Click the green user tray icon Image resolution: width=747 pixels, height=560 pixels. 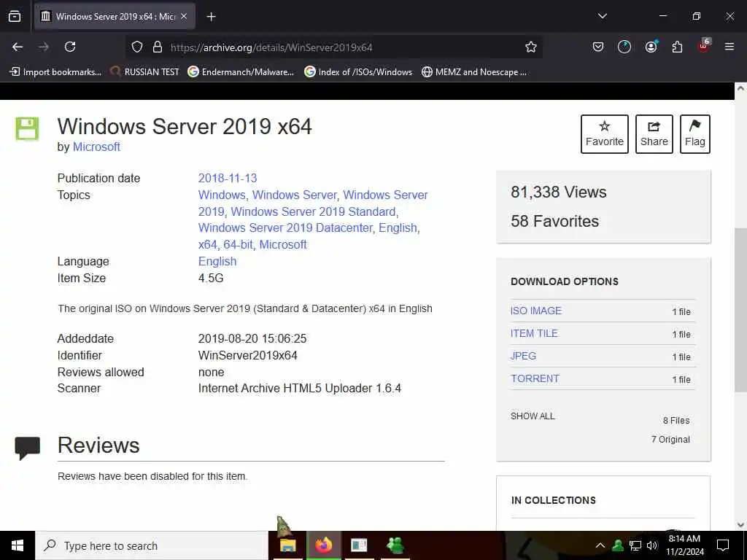[618, 545]
